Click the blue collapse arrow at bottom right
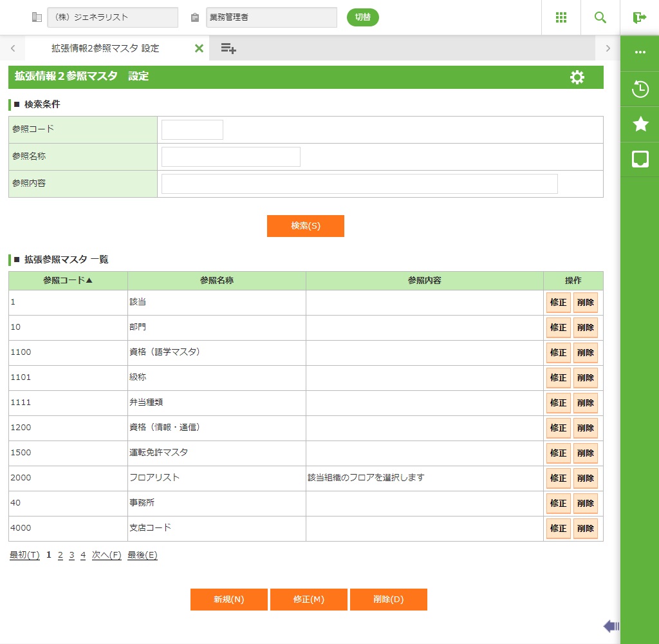The width and height of the screenshot is (659, 644). click(611, 625)
